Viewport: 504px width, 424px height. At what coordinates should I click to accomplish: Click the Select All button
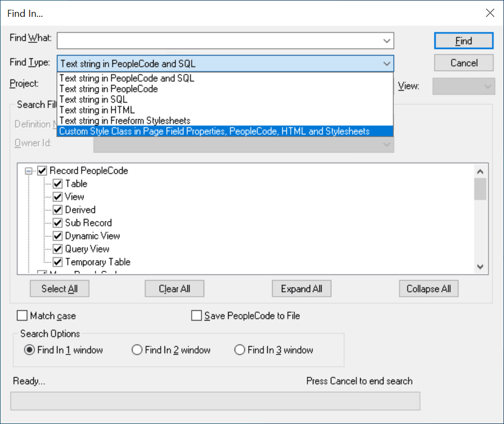pyautogui.click(x=59, y=289)
